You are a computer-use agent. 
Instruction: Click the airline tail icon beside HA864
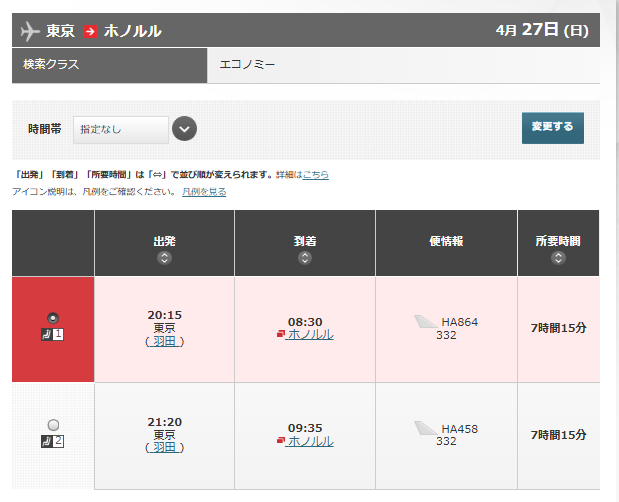pyautogui.click(x=426, y=322)
